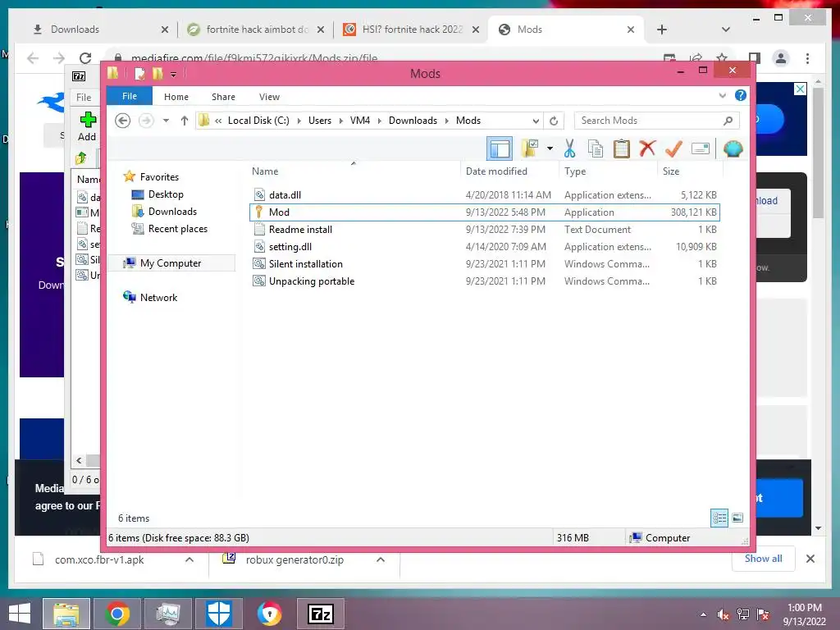Screen dimensions: 840x630
Task: Select the Unpacking portable file
Action: 485,281
